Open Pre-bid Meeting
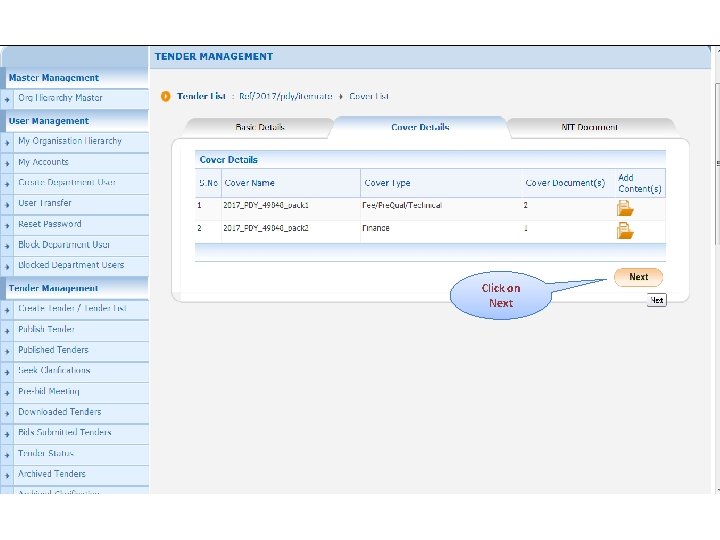 point(49,391)
